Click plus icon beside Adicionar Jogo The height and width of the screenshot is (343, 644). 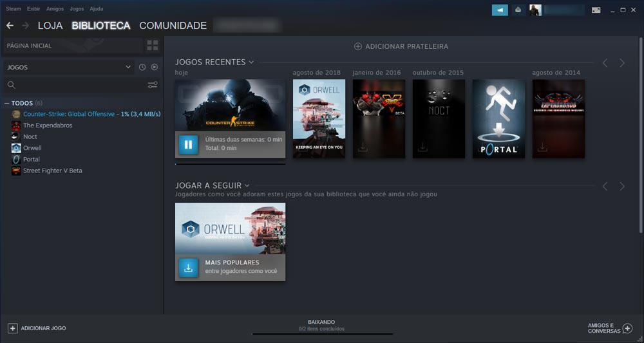pos(13,328)
